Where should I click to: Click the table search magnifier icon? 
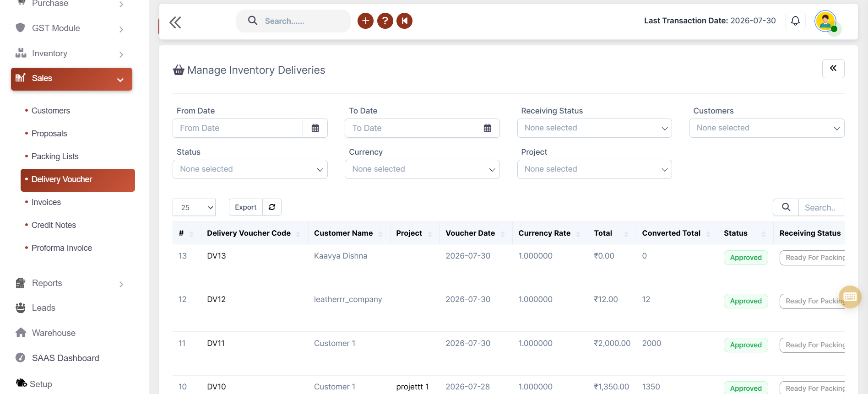[786, 207]
